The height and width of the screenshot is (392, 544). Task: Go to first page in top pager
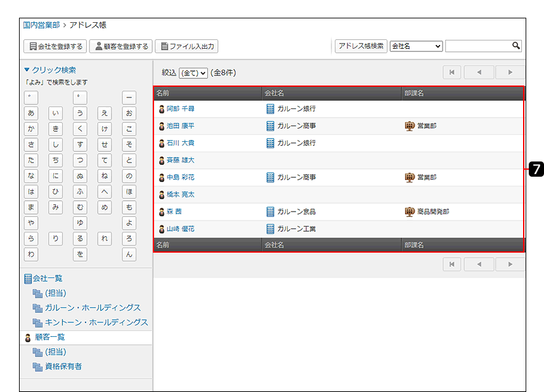point(451,72)
